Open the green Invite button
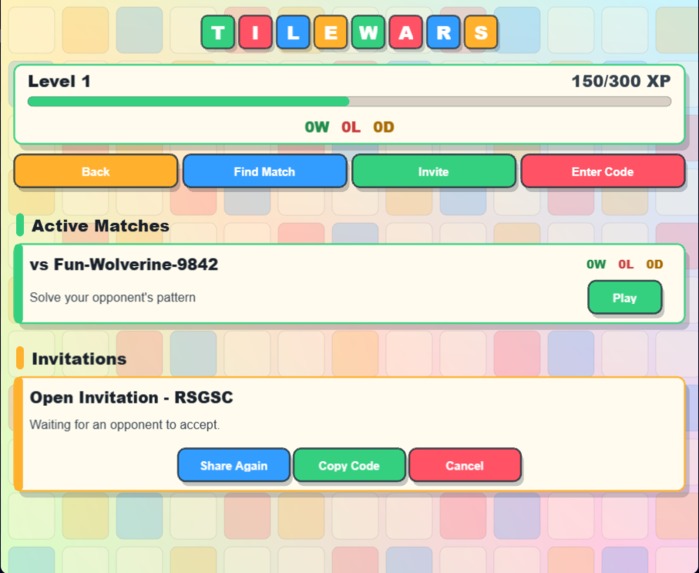Screen dimensions: 699x573 click(x=433, y=171)
